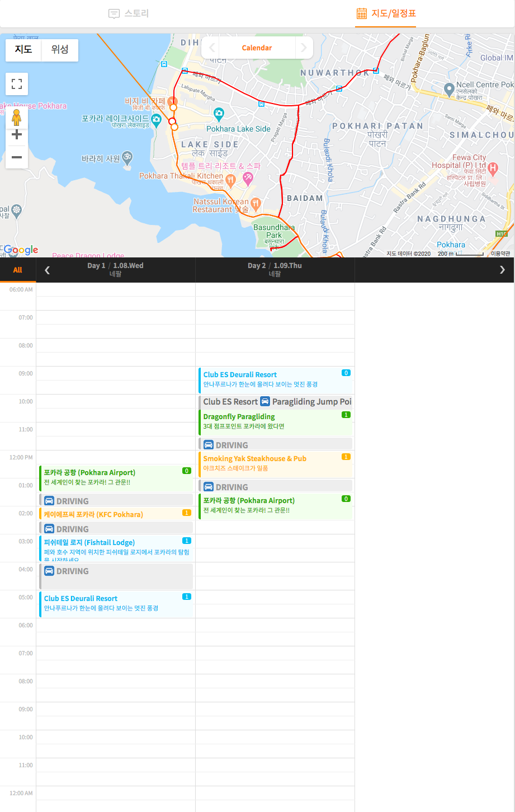Select the All days tab

(x=18, y=270)
